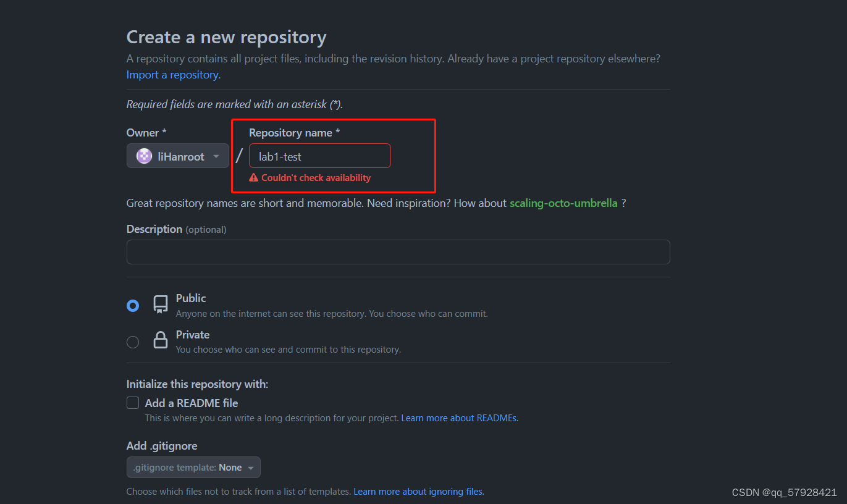Click the scaling-octo-umbrella name suggestion
This screenshot has width=847, height=504.
[x=563, y=203]
